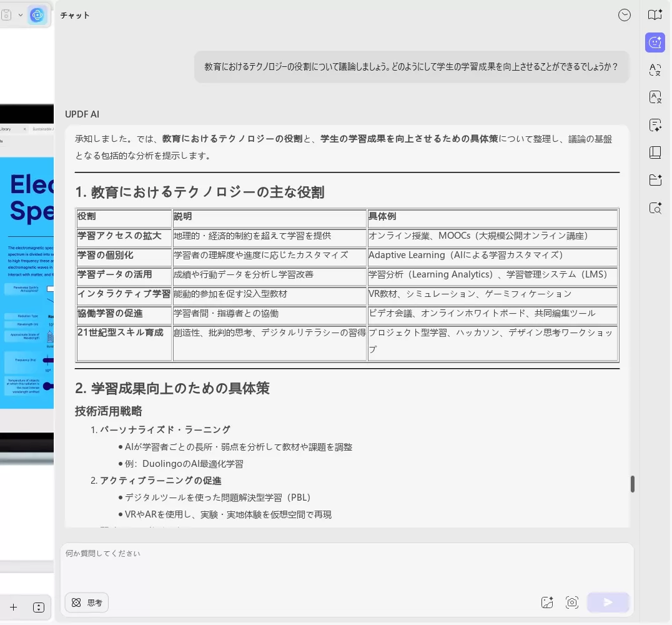This screenshot has width=672, height=625.
Task: Click the cell VR教材、シミュレーション、ゲーミフィケーション
Action: [492, 296]
